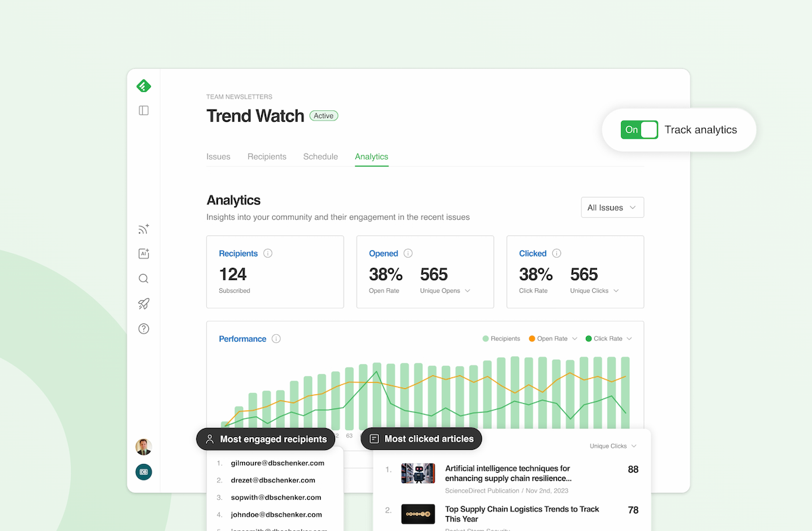Click the Feedly logo icon
Screen dimensions: 812x531
click(143, 86)
